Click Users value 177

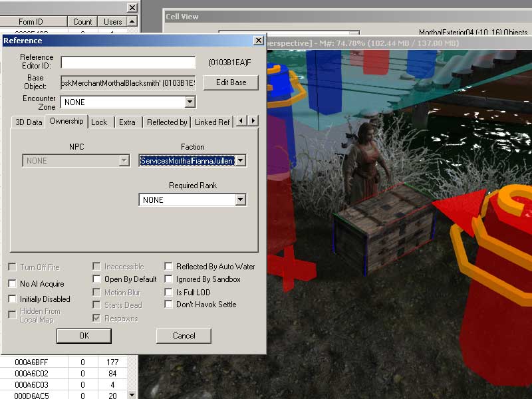click(x=112, y=362)
